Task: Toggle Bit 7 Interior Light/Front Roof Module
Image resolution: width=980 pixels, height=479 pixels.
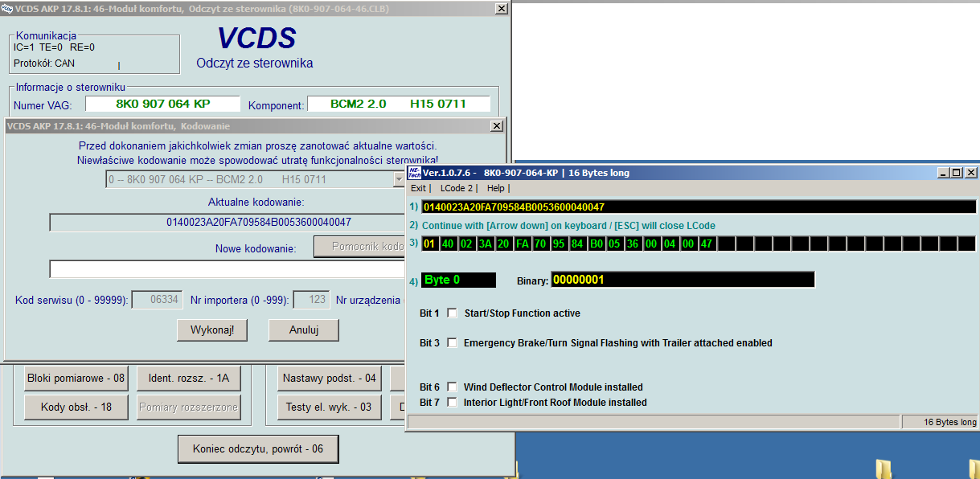Action: [x=452, y=402]
